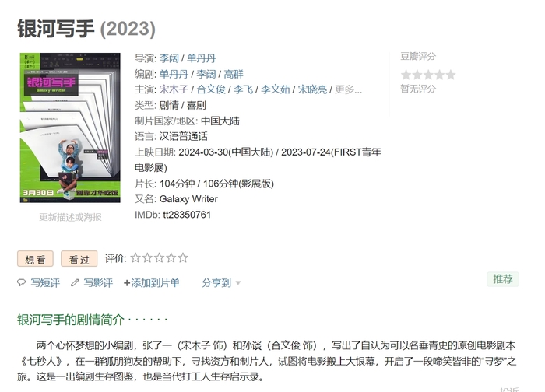Open actor 合文俊 link

coord(211,89)
